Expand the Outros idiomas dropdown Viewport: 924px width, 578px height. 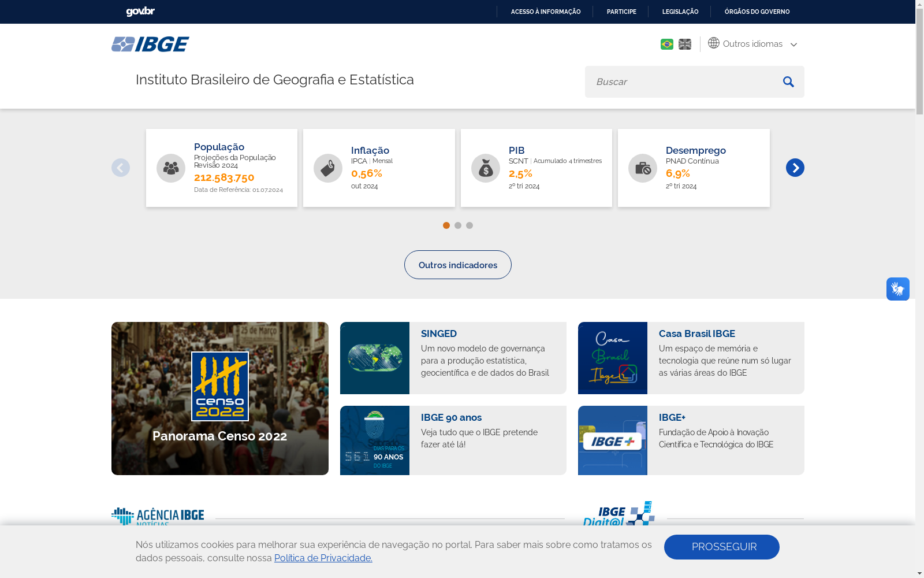[x=753, y=44]
